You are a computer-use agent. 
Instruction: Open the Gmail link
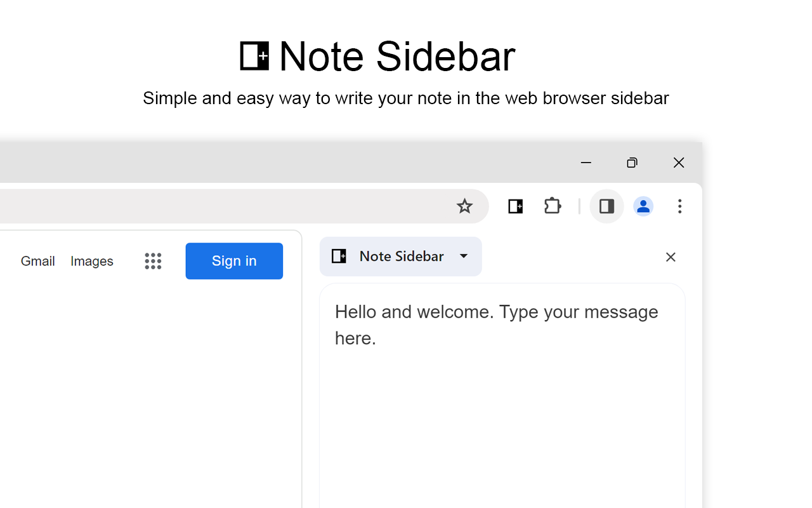pos(37,261)
